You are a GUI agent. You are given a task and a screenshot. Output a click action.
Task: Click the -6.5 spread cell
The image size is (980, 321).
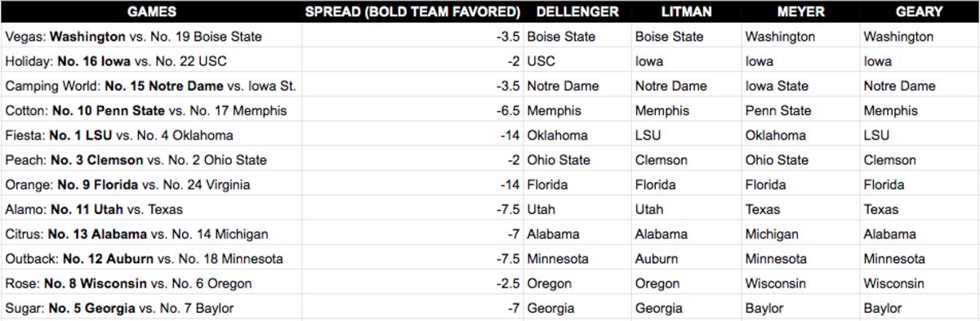pos(412,110)
